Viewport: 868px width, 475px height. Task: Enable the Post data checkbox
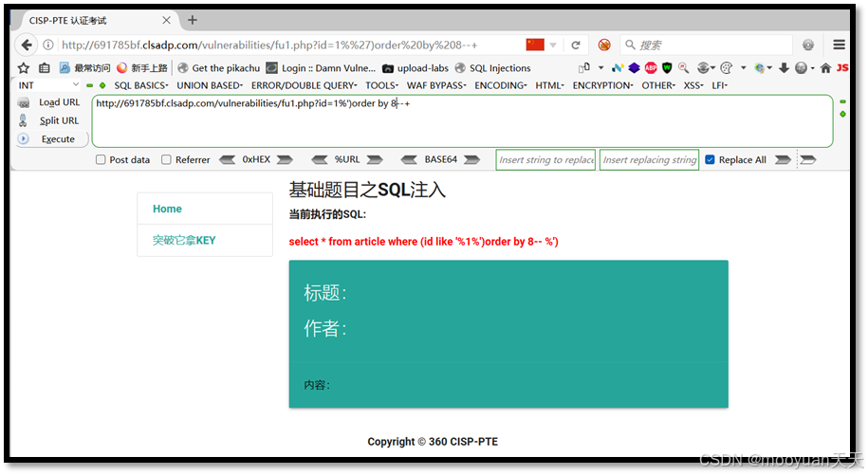[101, 160]
